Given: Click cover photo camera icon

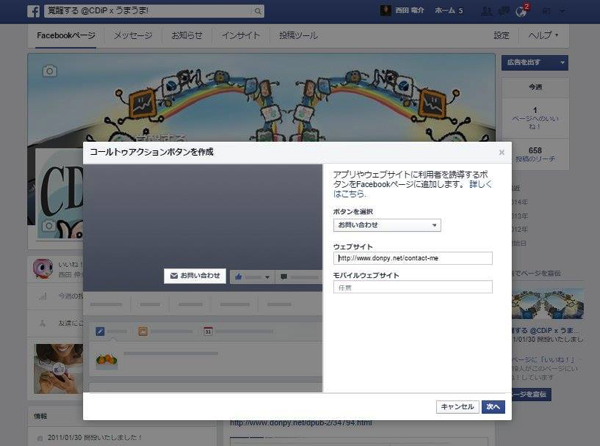Looking at the screenshot, I should point(49,71).
